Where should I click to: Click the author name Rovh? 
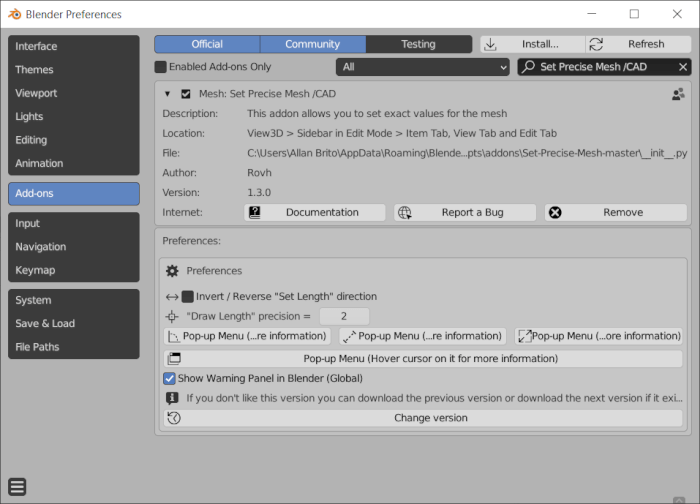pos(259,173)
